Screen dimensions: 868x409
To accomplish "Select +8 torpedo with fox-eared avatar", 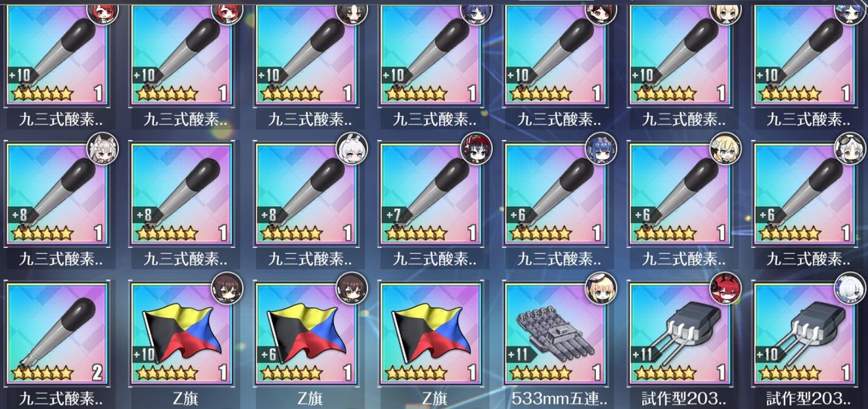I will [x=58, y=194].
